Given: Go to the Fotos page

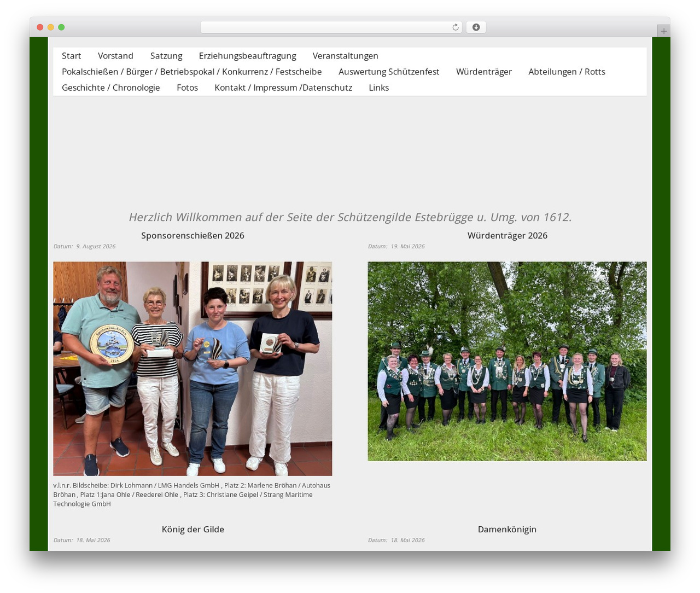Looking at the screenshot, I should pyautogui.click(x=187, y=88).
